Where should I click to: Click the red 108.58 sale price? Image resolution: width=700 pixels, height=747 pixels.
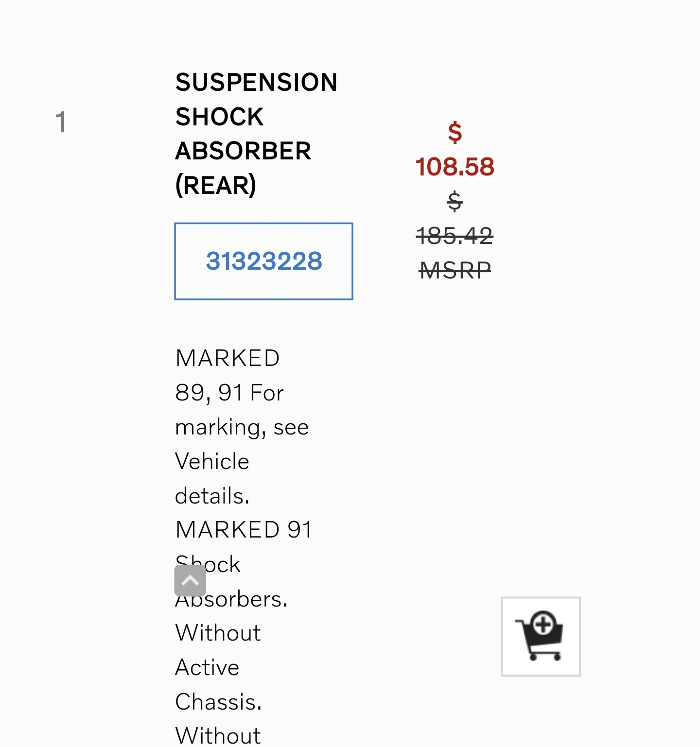455,167
